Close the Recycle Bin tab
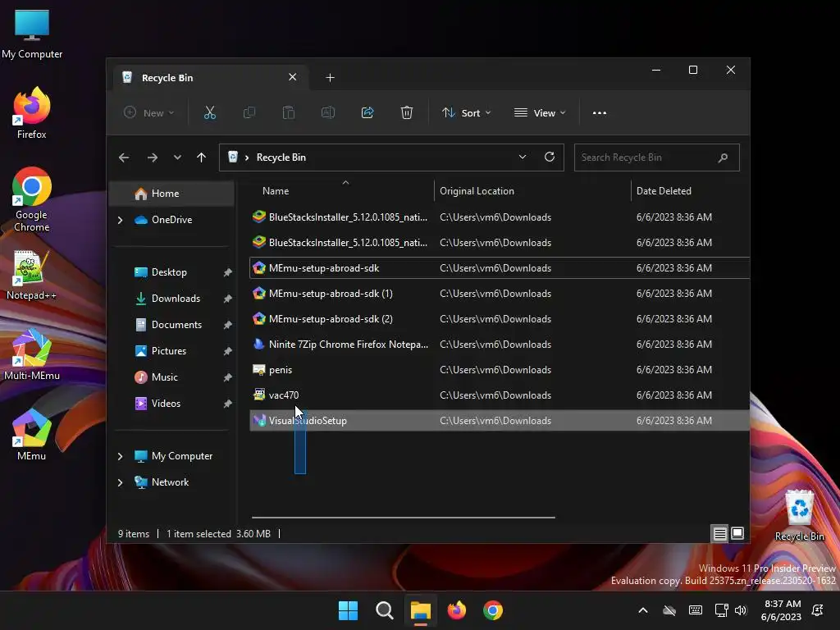Viewport: 840px width, 630px height. click(293, 77)
